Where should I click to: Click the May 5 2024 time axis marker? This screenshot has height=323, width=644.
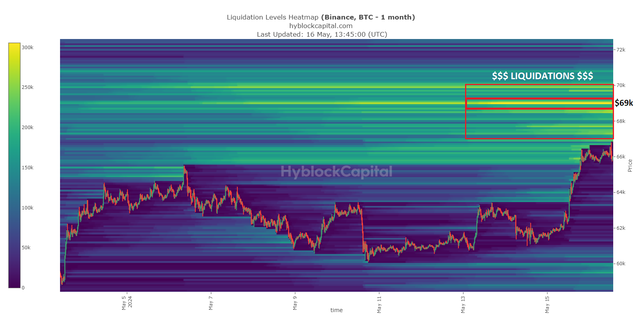(x=127, y=303)
